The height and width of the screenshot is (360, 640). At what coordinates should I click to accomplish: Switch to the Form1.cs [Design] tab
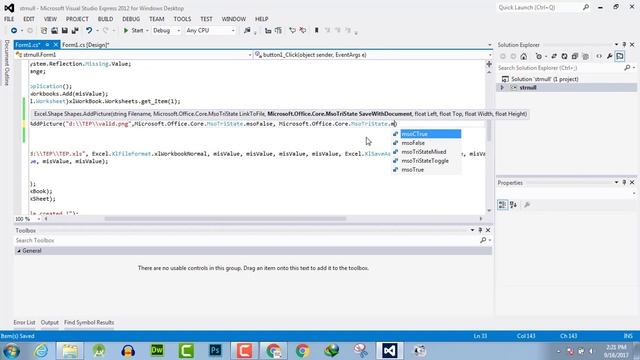(85, 45)
